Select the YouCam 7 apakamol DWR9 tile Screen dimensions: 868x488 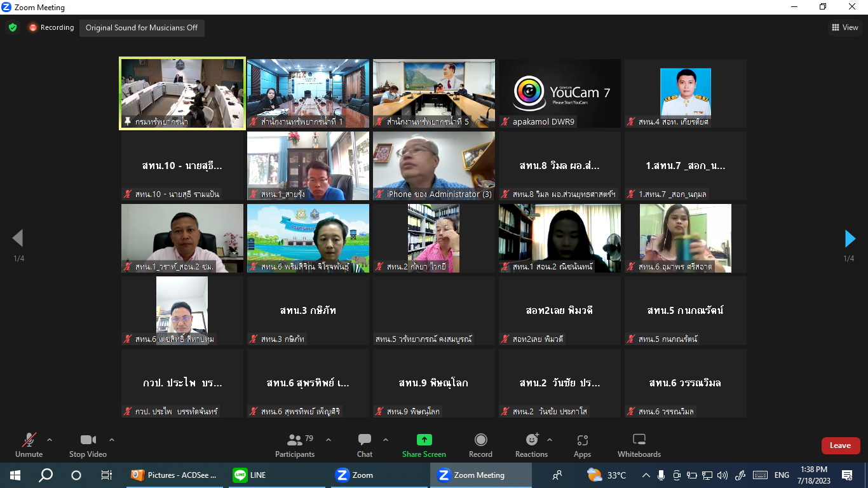(560, 93)
